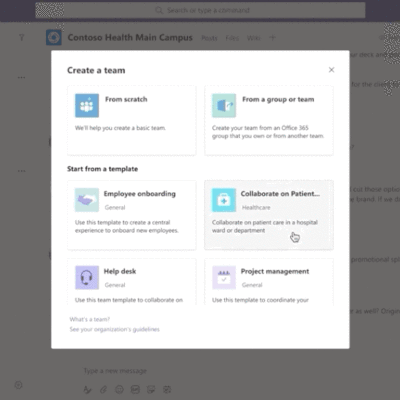Image resolution: width=400 pixels, height=400 pixels.
Task: Click the Contoso Health Main Campus team avatar
Action: [x=54, y=37]
